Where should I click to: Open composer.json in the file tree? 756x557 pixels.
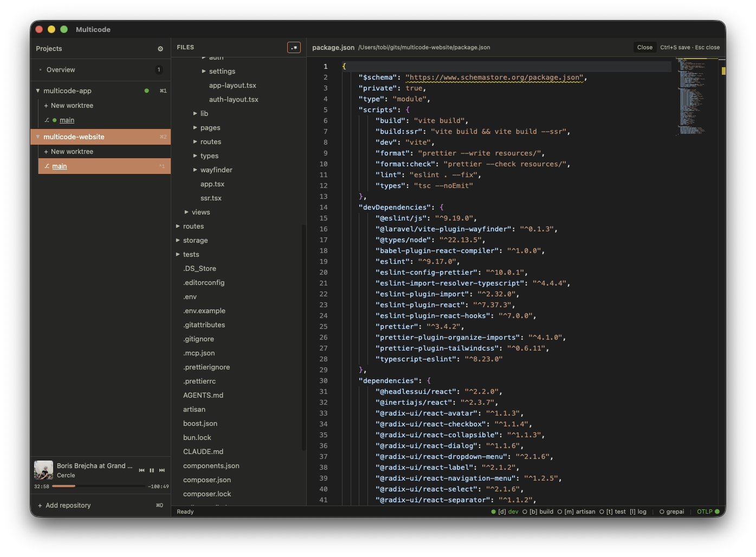207,480
